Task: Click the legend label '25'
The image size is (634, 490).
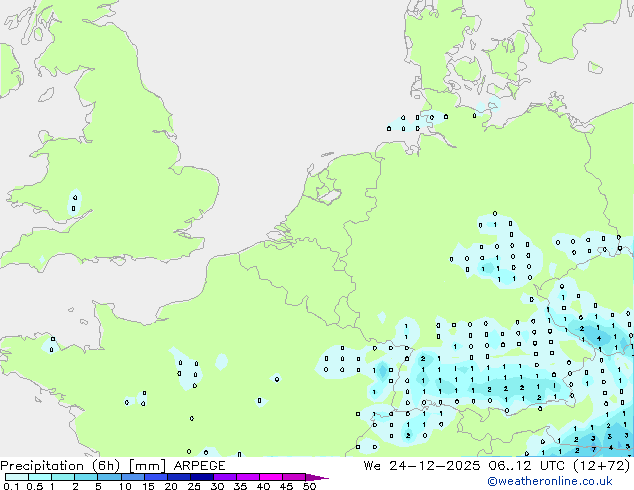Action: pyautogui.click(x=194, y=486)
